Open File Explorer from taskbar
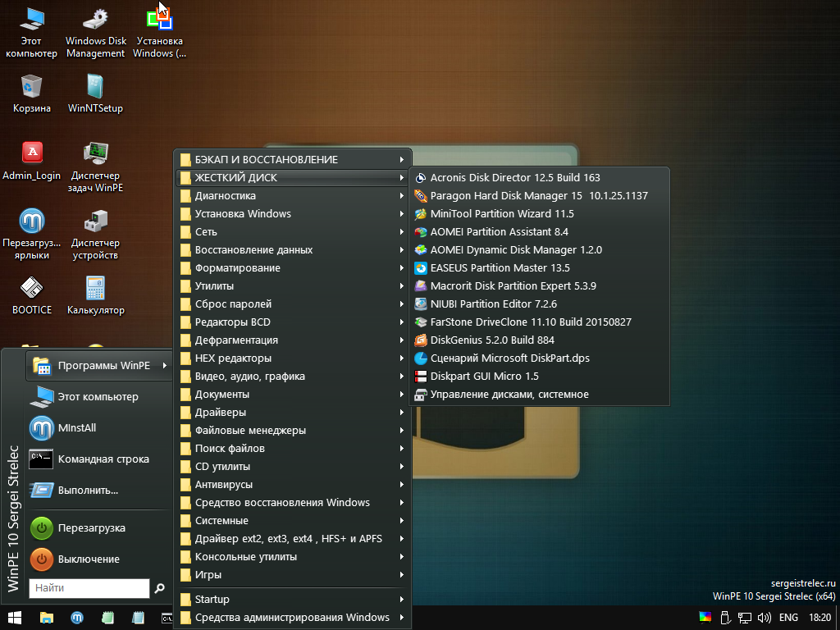 pyautogui.click(x=47, y=618)
